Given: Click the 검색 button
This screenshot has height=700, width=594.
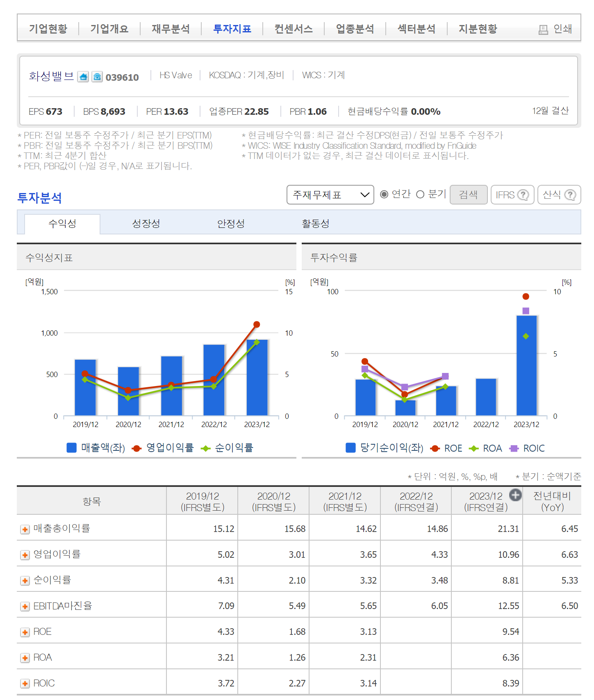Looking at the screenshot, I should (469, 195).
